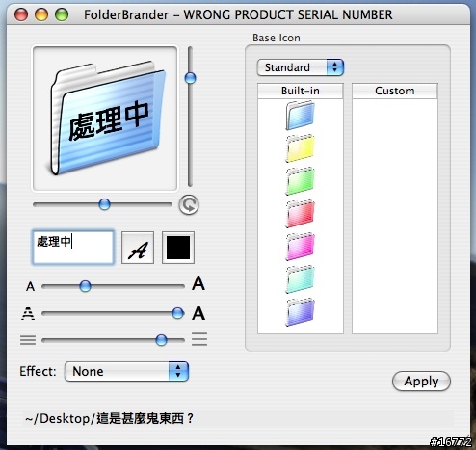The height and width of the screenshot is (450, 476).
Task: Click the empty Custom icons list
Action: point(395,216)
